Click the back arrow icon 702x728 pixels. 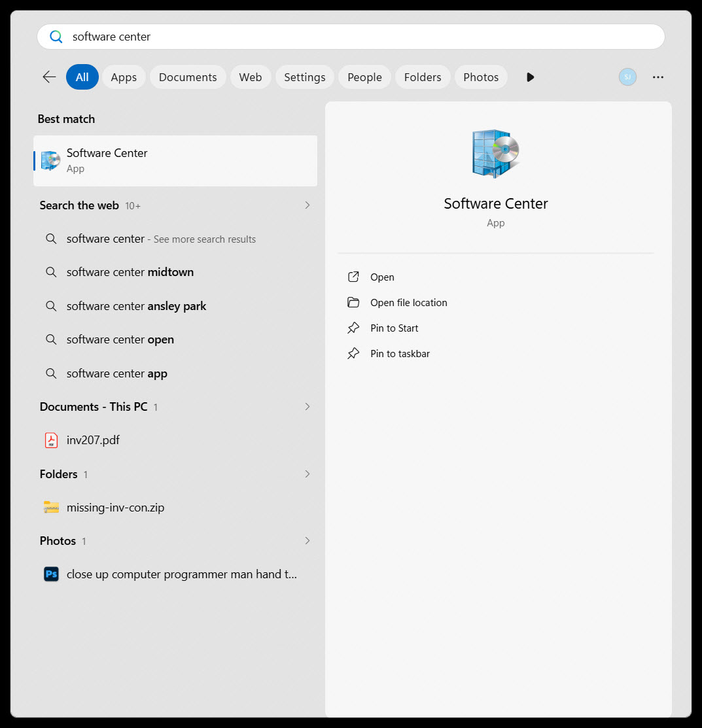click(x=49, y=77)
